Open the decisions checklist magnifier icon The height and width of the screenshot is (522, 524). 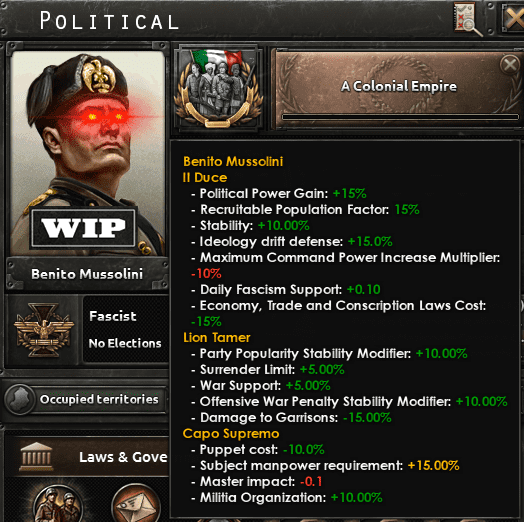click(468, 18)
